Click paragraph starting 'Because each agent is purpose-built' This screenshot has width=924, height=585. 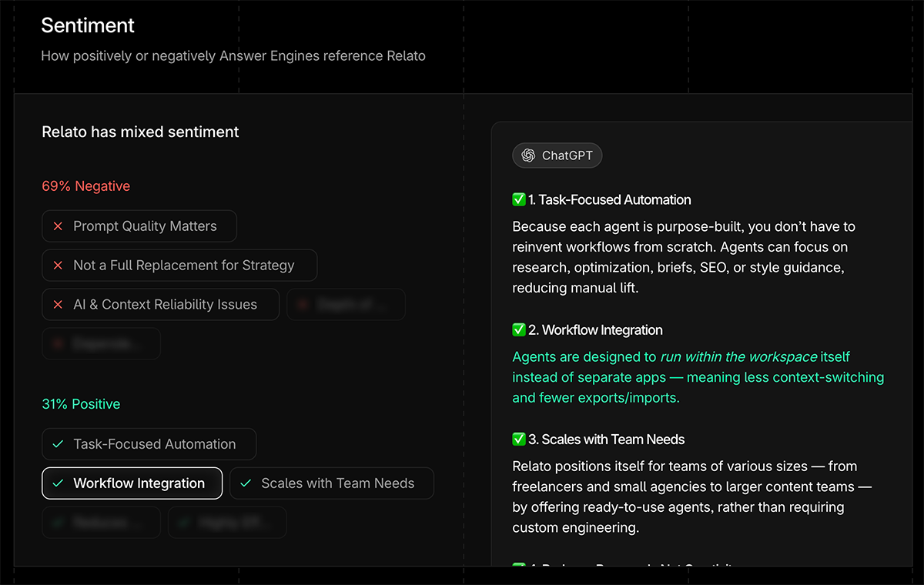[684, 257]
